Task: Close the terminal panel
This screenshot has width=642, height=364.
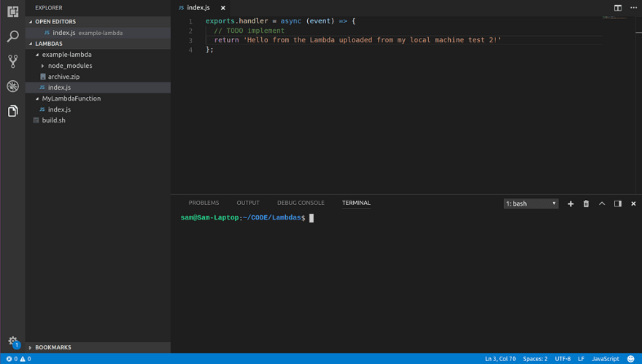Action: (633, 204)
